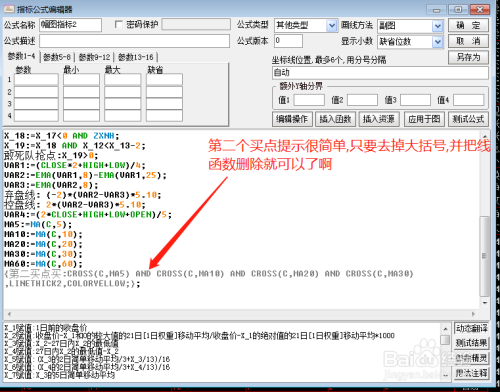Click the 'MA5:=MA(C,5);' code line
Image resolution: width=500 pixels, height=392 pixels.
coord(38,225)
